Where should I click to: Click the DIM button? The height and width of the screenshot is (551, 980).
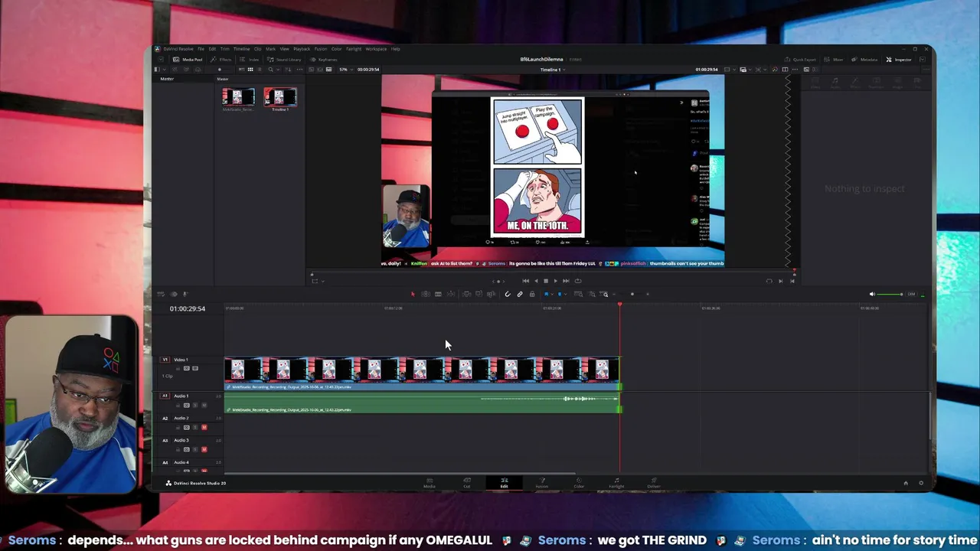click(911, 294)
